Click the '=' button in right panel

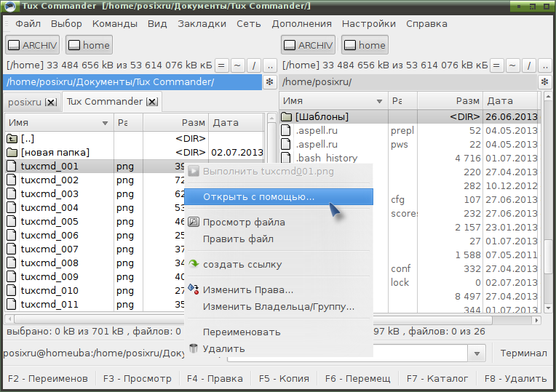point(496,65)
